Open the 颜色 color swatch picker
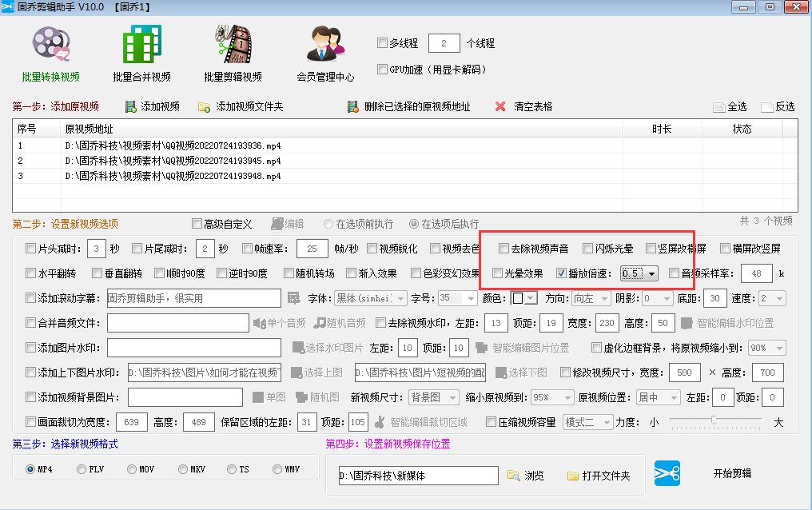The height and width of the screenshot is (510, 812). click(x=523, y=298)
